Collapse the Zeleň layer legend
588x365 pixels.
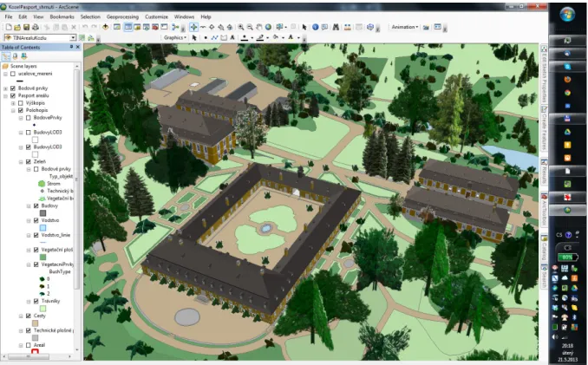[21, 162]
